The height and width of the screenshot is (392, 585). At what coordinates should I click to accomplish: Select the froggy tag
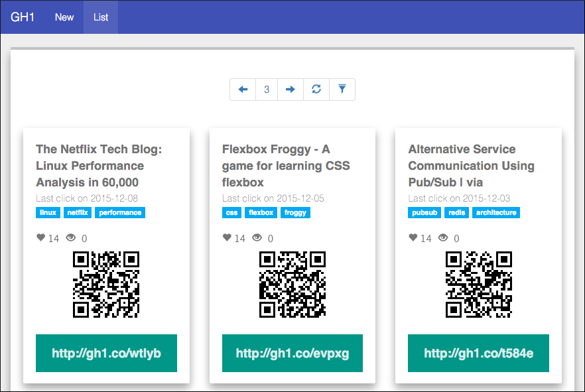point(295,213)
